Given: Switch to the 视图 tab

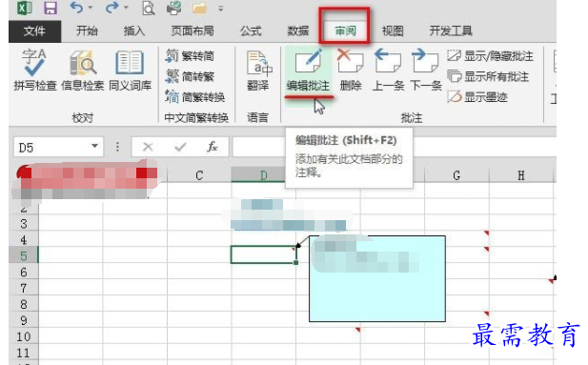Looking at the screenshot, I should (x=393, y=31).
